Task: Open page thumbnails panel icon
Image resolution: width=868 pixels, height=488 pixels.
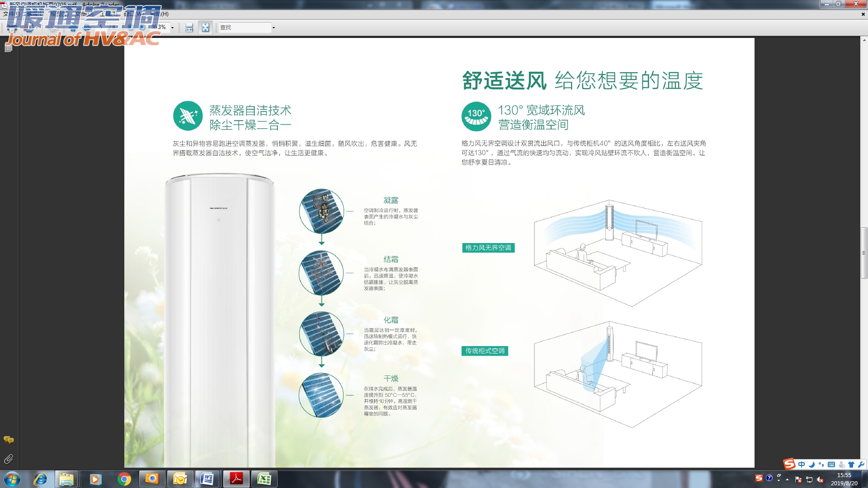Action: pyautogui.click(x=8, y=48)
